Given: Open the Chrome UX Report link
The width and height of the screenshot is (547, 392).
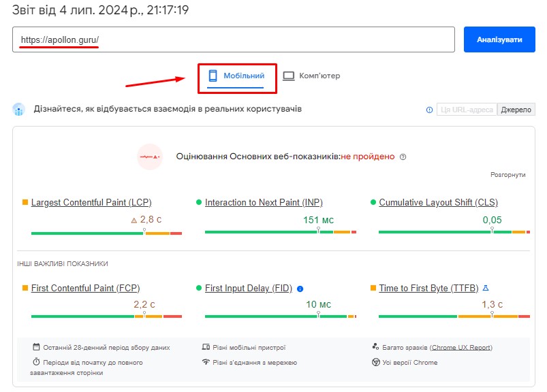Looking at the screenshot, I should click(x=461, y=347).
